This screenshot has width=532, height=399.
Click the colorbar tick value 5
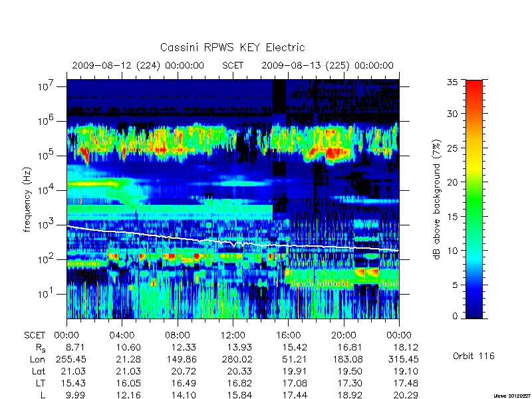[456, 285]
